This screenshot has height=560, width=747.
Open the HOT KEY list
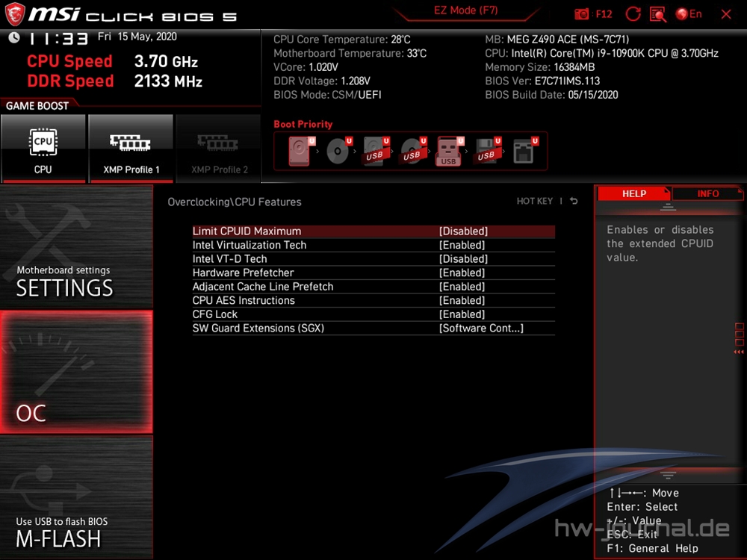pos(535,201)
